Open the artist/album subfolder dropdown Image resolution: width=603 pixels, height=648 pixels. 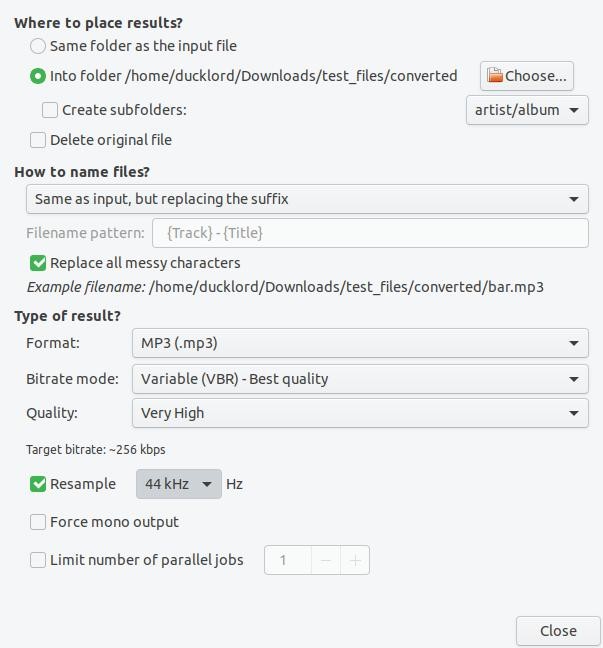[x=527, y=110]
